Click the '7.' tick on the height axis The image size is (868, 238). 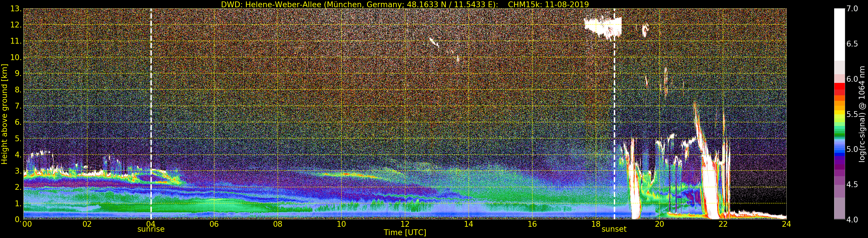[x=18, y=106]
